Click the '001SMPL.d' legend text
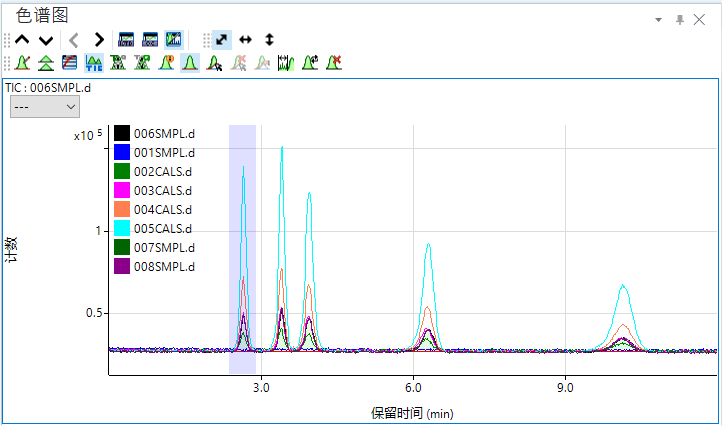This screenshot has width=722, height=426. 164,152
